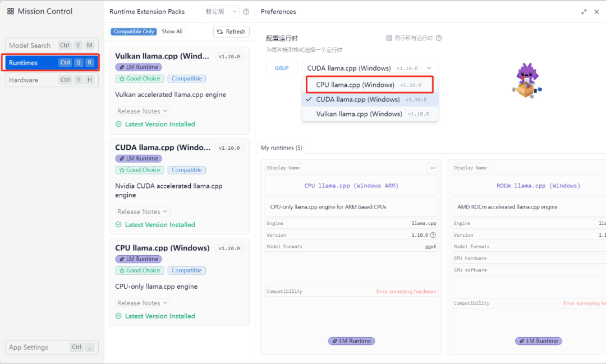
Task: Click the CUDA card LM Runtime badge
Action: tap(139, 158)
